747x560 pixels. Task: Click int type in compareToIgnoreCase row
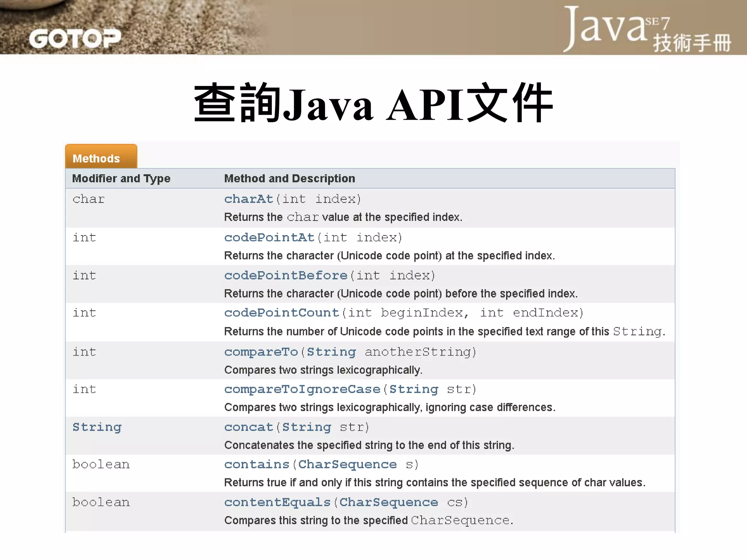pos(84,389)
